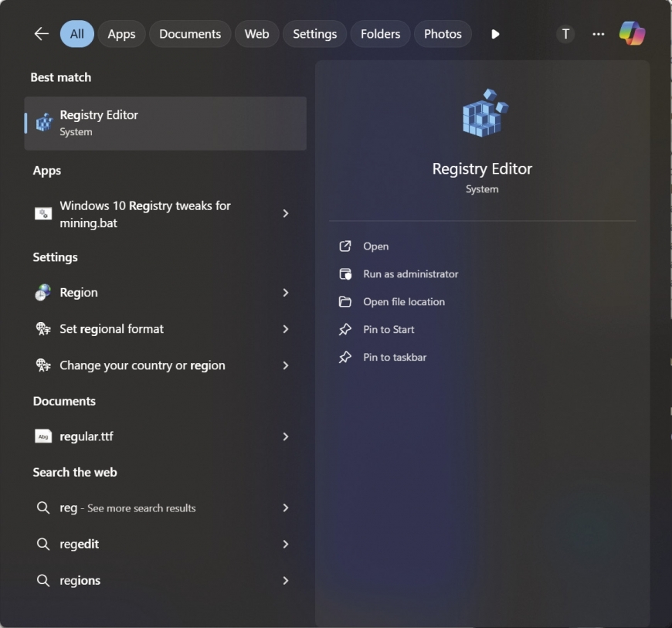Switch to the Folders filter tab

381,34
